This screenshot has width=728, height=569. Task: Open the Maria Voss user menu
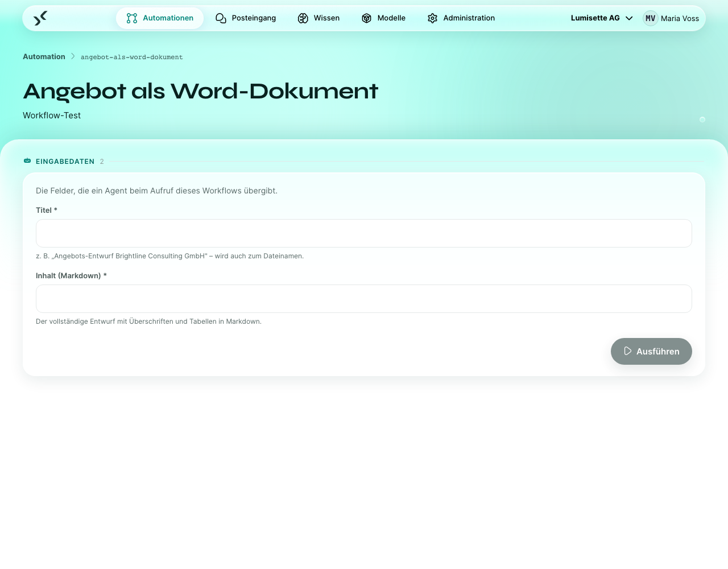coord(671,18)
